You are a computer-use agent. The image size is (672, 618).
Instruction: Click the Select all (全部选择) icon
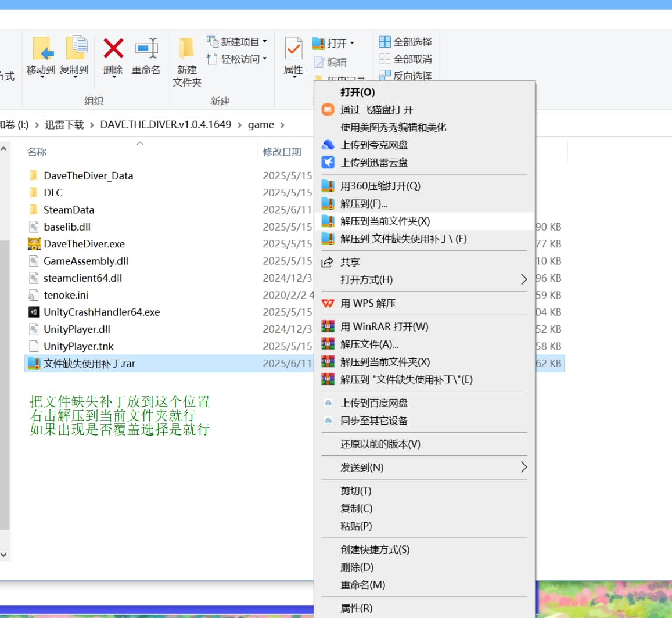[385, 42]
